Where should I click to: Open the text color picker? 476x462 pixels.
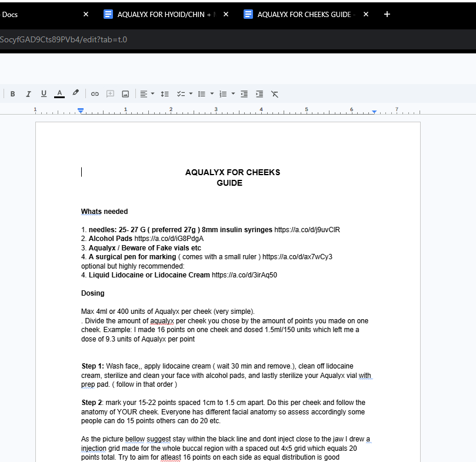59,94
